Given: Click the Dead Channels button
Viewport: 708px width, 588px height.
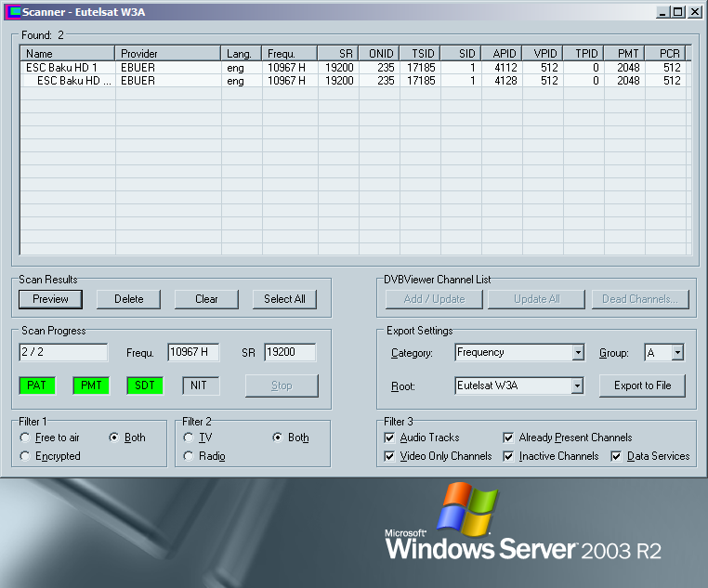Looking at the screenshot, I should coord(640,299).
